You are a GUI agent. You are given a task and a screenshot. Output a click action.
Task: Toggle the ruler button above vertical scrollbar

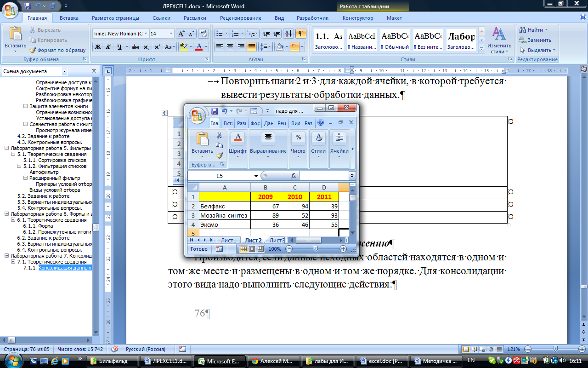pyautogui.click(x=583, y=69)
